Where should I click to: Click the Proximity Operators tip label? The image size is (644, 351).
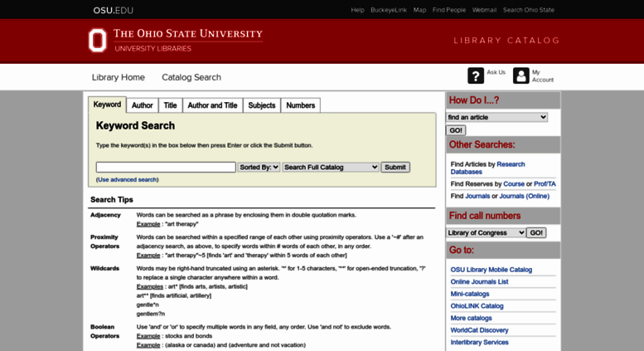104,241
